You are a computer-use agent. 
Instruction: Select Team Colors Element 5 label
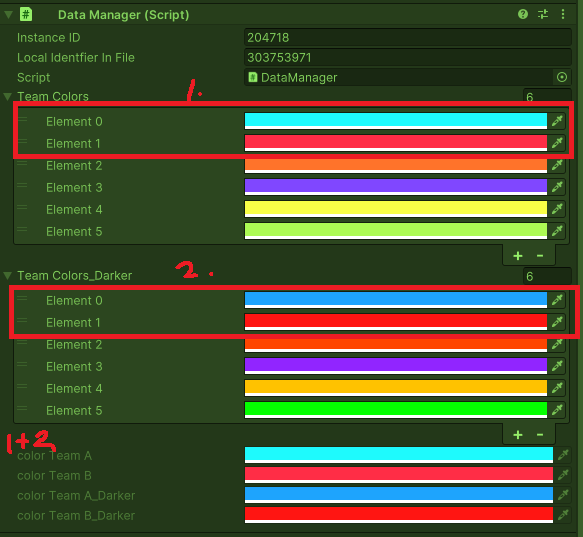coord(74,231)
